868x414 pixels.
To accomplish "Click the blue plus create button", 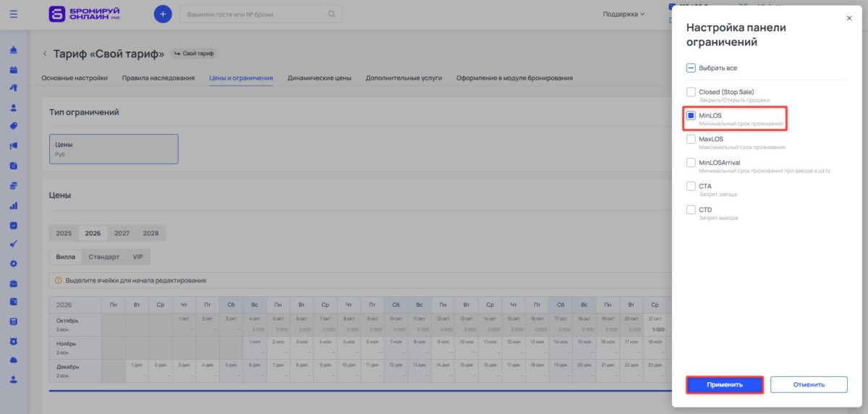I will [163, 14].
